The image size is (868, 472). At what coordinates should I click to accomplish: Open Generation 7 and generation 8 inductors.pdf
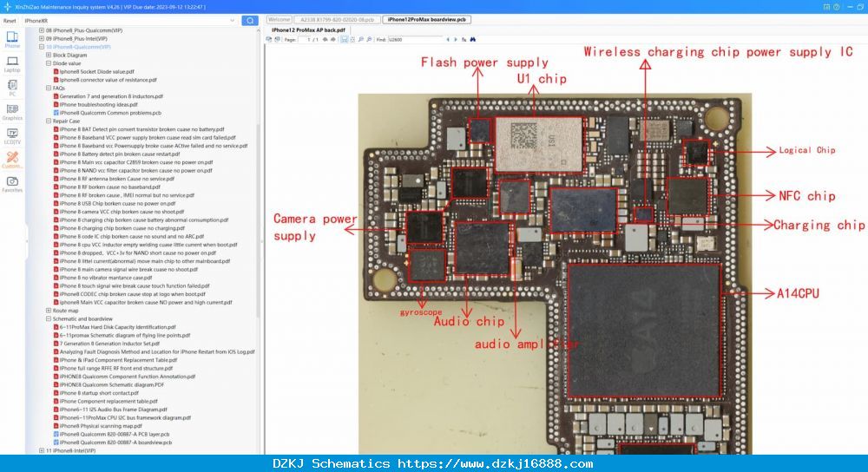pos(111,96)
